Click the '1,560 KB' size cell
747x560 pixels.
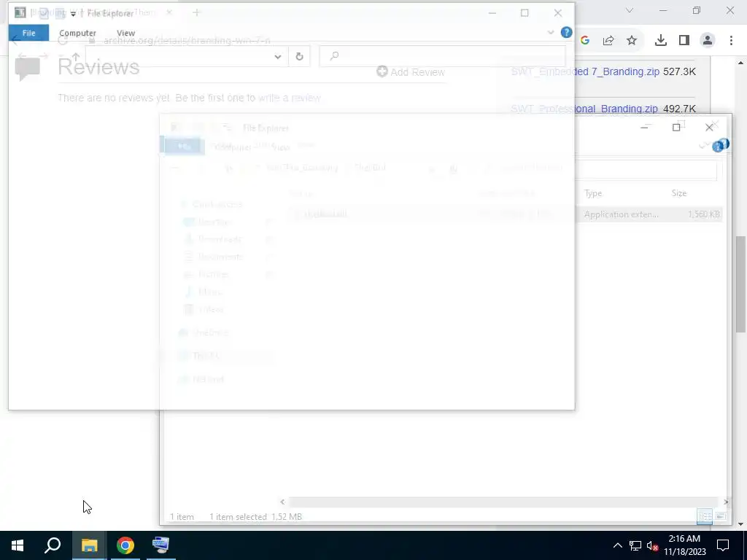(x=704, y=214)
